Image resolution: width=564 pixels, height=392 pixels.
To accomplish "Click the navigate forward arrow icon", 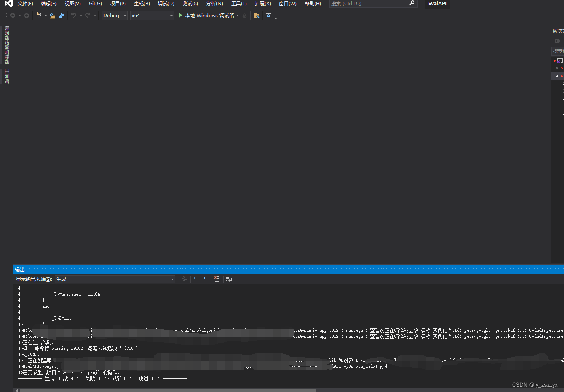I will point(27,16).
